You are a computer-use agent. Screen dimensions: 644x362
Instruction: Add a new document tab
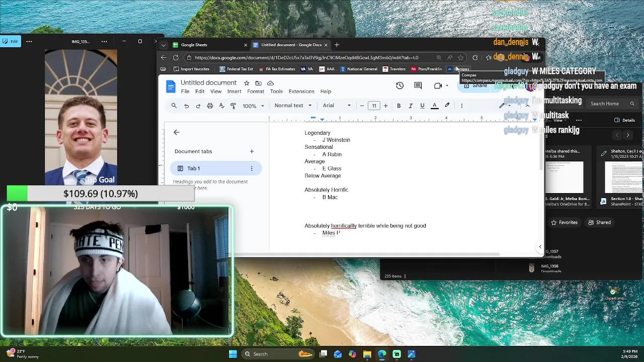(x=252, y=151)
